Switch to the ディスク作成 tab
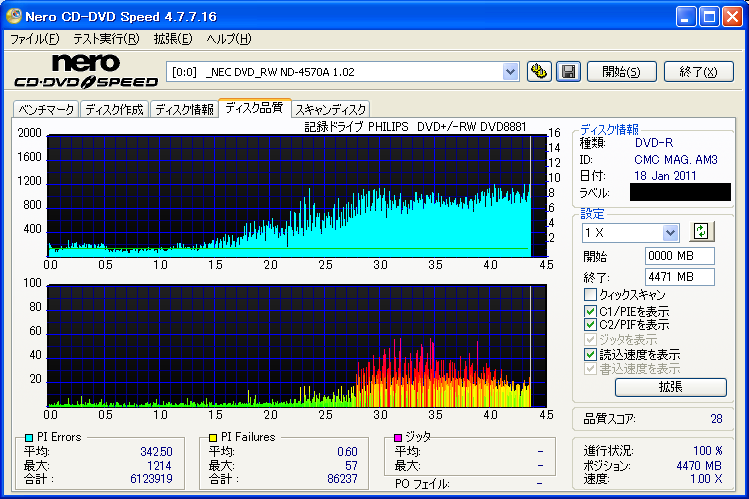Image resolution: width=749 pixels, height=499 pixels. tap(115, 109)
